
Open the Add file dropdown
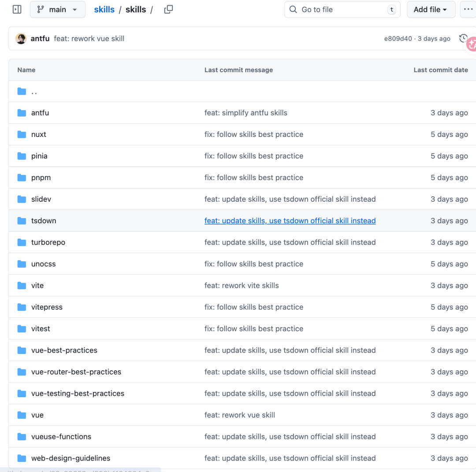pyautogui.click(x=431, y=9)
